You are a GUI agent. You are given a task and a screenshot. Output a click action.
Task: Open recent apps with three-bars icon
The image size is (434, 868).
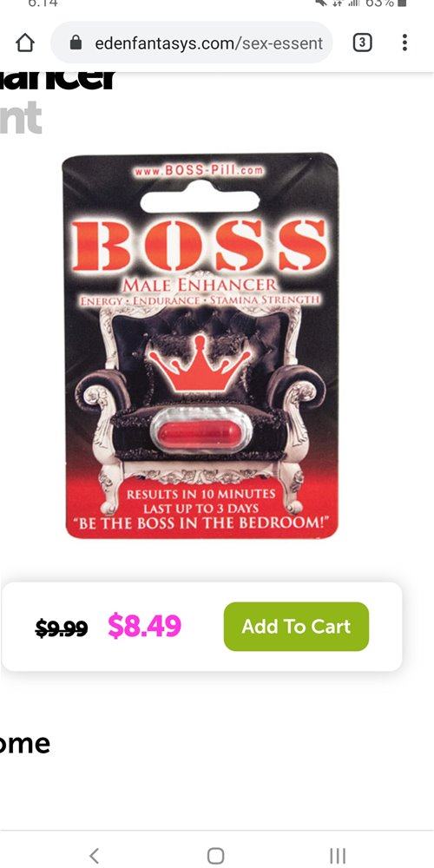point(338,855)
